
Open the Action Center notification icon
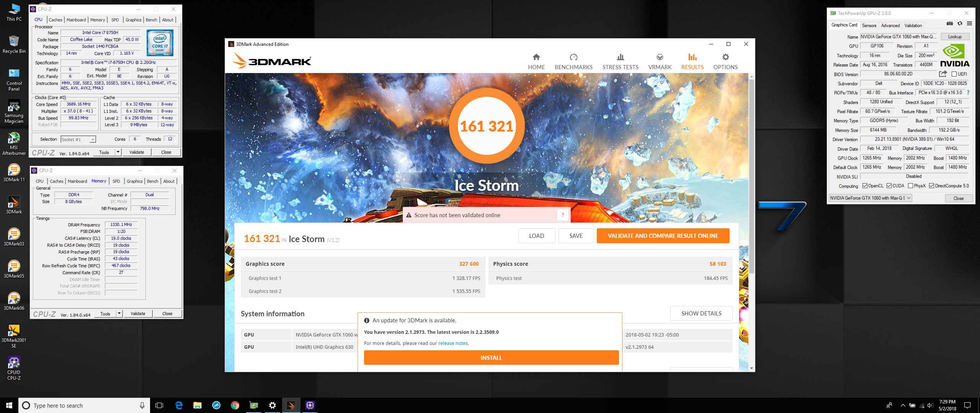pos(967,405)
